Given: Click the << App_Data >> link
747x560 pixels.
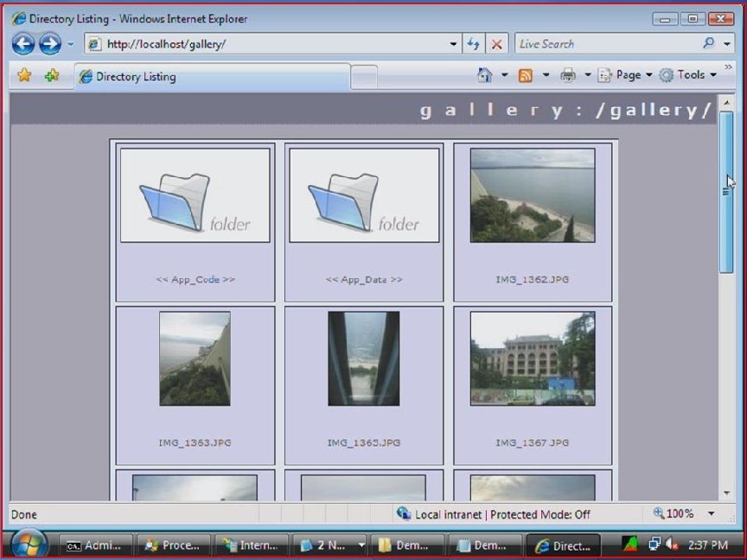Looking at the screenshot, I should (x=364, y=279).
